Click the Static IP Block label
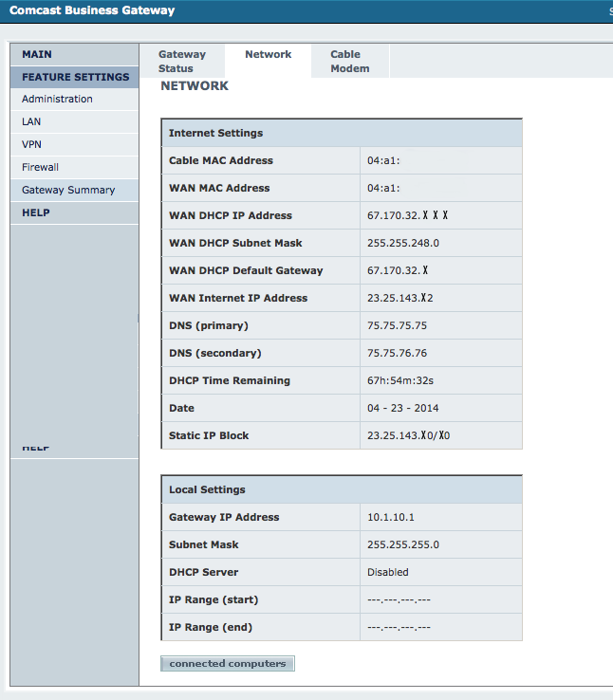The image size is (613, 700). pos(209,435)
